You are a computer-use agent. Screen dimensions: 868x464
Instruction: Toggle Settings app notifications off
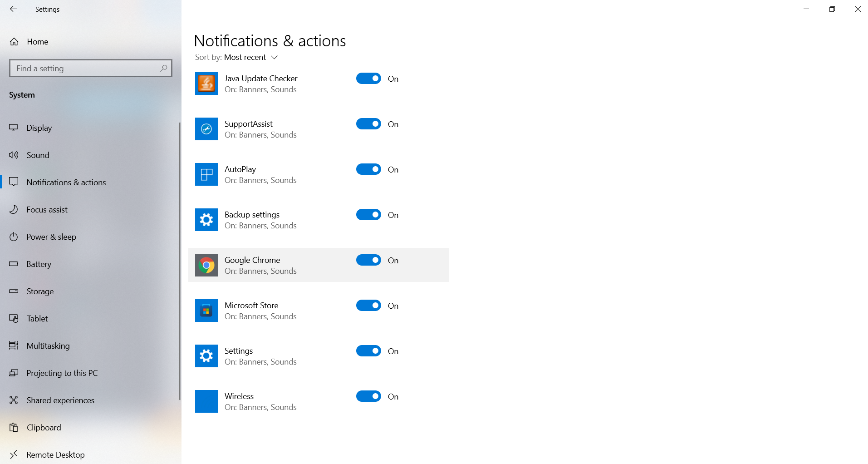(368, 351)
